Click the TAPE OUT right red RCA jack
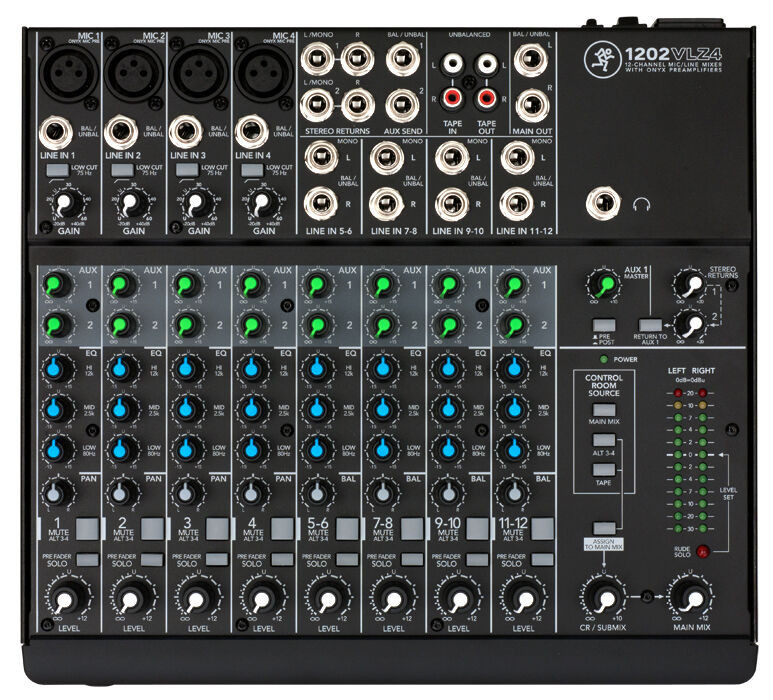This screenshot has height=700, width=773. point(486,98)
